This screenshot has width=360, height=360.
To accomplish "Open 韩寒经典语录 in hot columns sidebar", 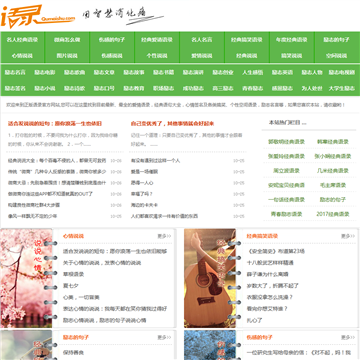I will [x=333, y=142].
